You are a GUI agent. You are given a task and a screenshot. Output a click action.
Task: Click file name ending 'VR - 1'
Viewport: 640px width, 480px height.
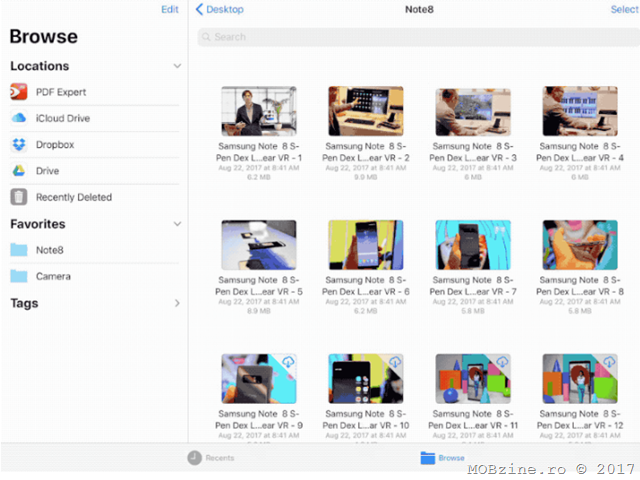click(x=259, y=152)
